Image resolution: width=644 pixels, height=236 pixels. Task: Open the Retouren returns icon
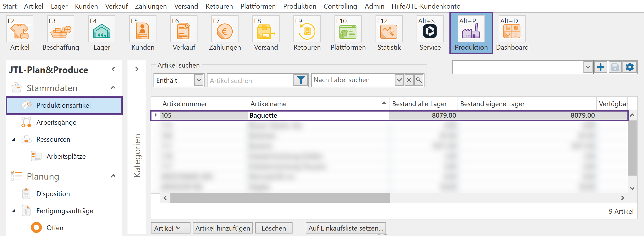coord(307,32)
